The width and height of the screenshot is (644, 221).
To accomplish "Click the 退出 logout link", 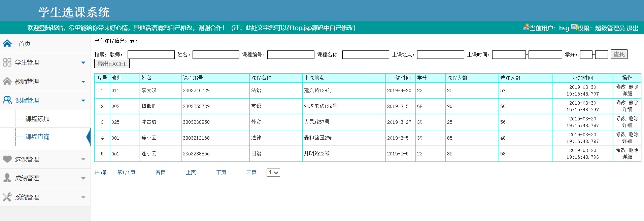I will tap(633, 28).
